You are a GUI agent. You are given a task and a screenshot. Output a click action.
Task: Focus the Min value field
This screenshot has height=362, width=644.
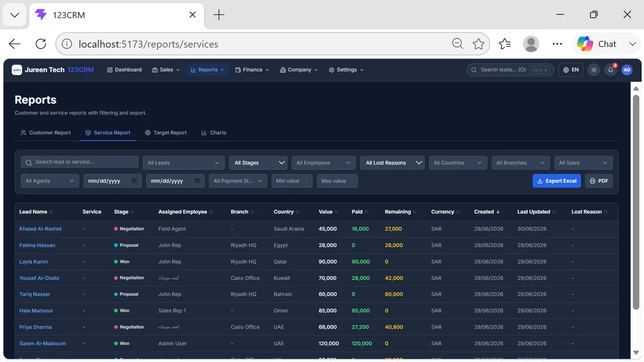pyautogui.click(x=292, y=181)
